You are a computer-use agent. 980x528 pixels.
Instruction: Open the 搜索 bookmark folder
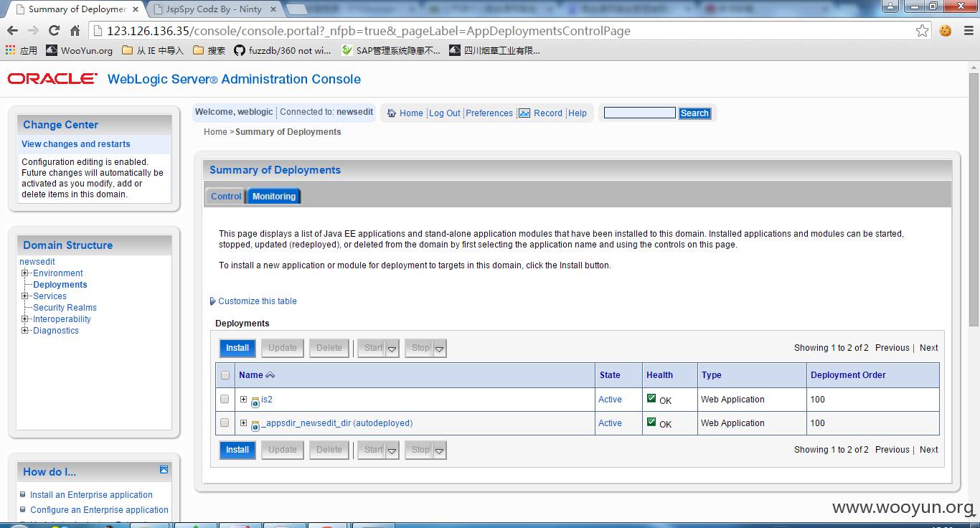point(209,50)
